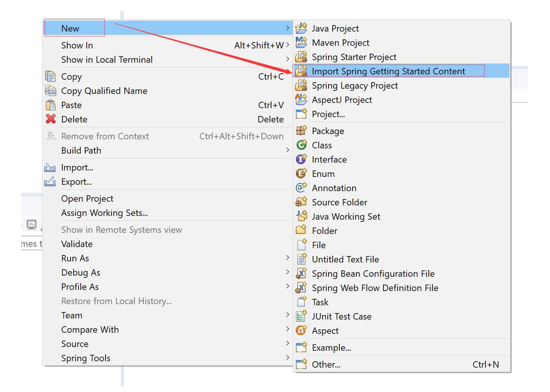Click the Spring Legacy Project icon
Image resolution: width=550 pixels, height=392 pixels.
[x=301, y=85]
